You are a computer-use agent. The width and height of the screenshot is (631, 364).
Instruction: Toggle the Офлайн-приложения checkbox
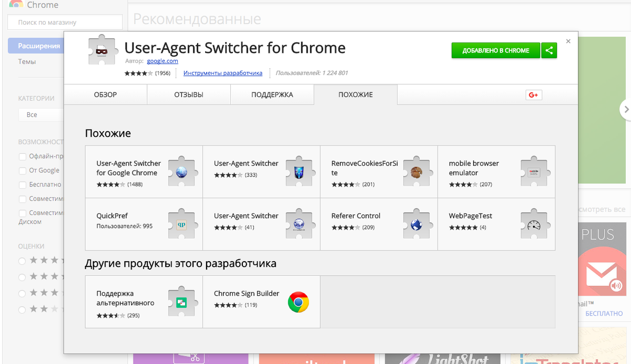coord(23,157)
